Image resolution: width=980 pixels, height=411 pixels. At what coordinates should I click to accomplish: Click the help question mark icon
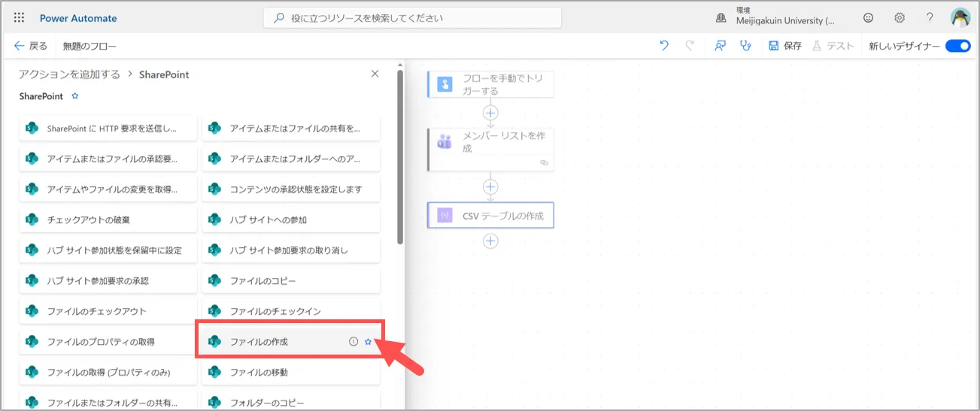pos(930,18)
